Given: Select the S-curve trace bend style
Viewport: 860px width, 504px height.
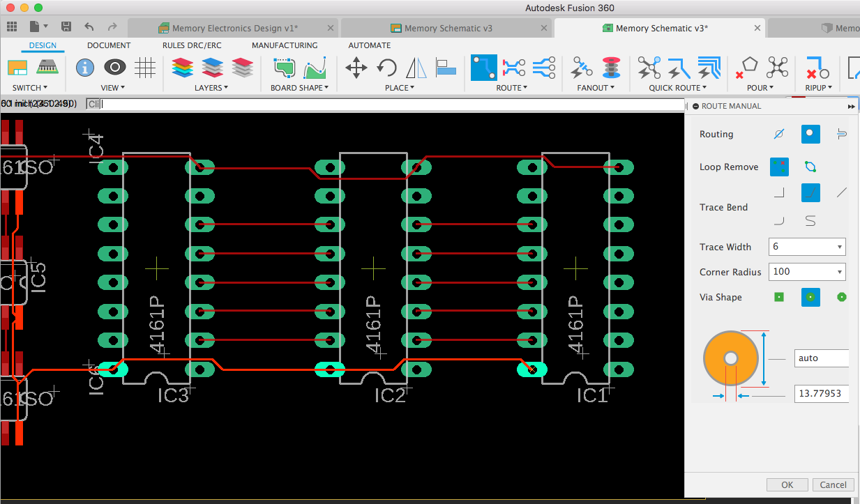Looking at the screenshot, I should (810, 222).
